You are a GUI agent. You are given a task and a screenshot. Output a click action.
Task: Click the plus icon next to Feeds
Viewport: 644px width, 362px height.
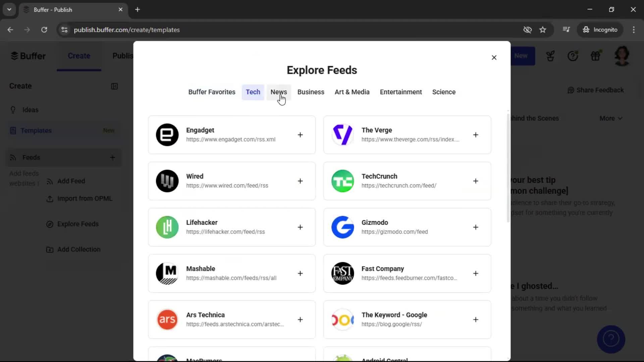113,158
